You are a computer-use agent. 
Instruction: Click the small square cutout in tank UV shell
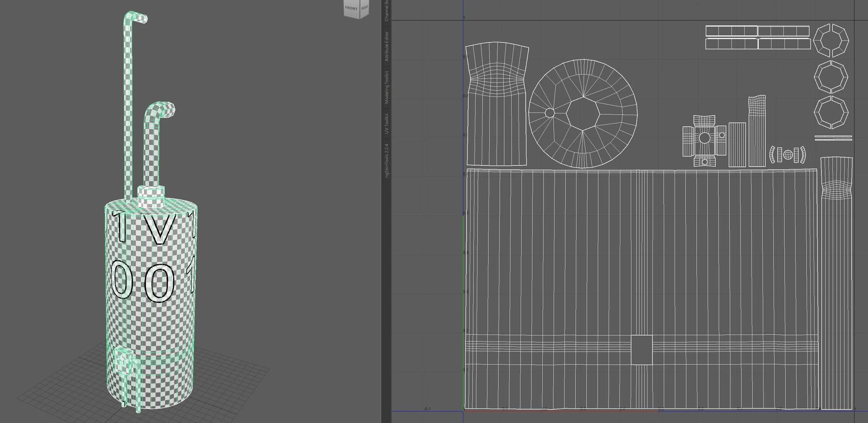click(641, 350)
